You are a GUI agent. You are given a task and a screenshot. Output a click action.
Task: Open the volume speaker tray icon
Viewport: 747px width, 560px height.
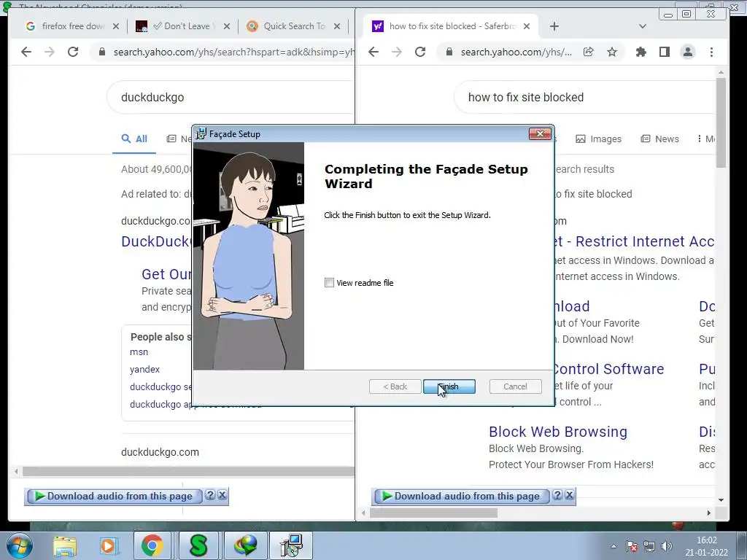point(667,547)
